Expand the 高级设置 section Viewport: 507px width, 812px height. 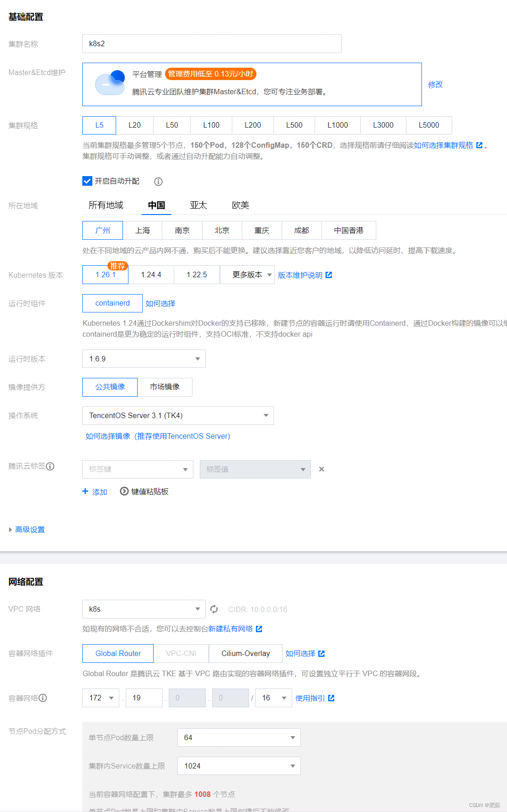point(27,530)
